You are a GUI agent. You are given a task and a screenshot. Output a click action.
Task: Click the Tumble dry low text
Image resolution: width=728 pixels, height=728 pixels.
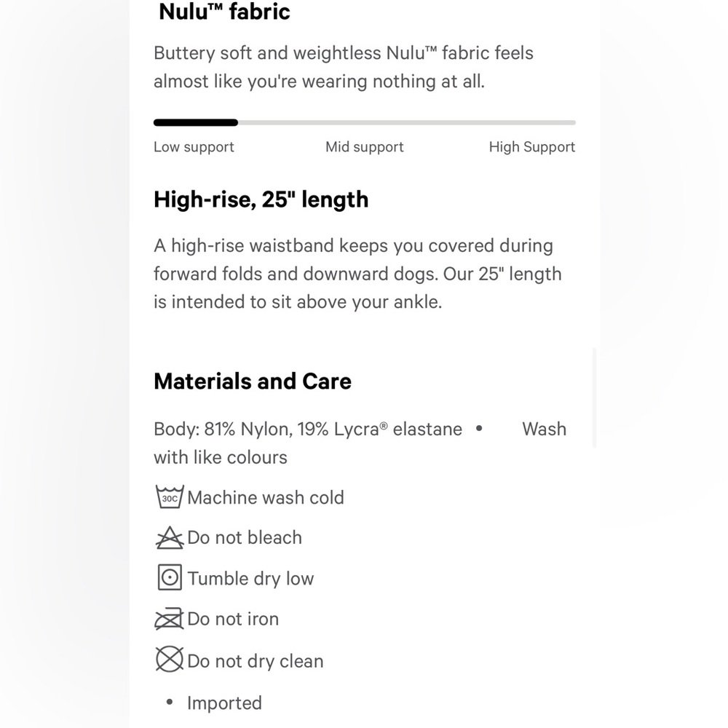pyautogui.click(x=250, y=579)
